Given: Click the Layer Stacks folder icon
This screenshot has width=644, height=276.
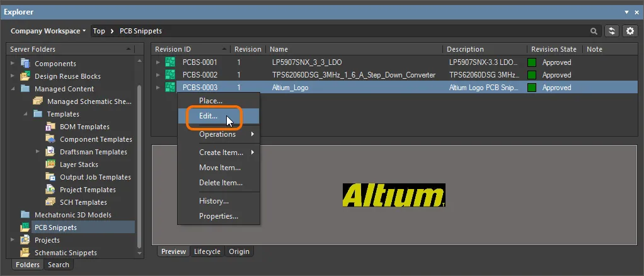Looking at the screenshot, I should [x=50, y=164].
